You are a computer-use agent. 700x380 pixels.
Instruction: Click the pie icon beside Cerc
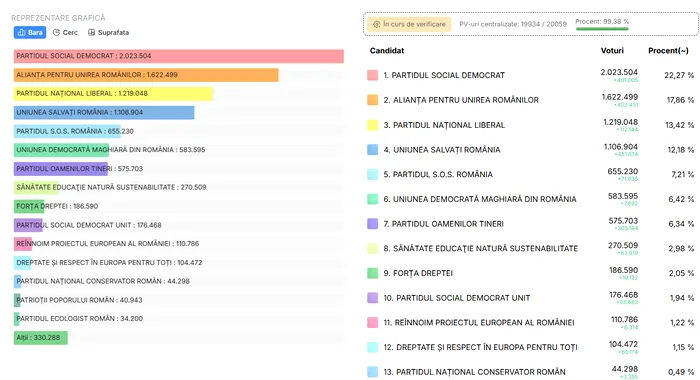point(56,33)
